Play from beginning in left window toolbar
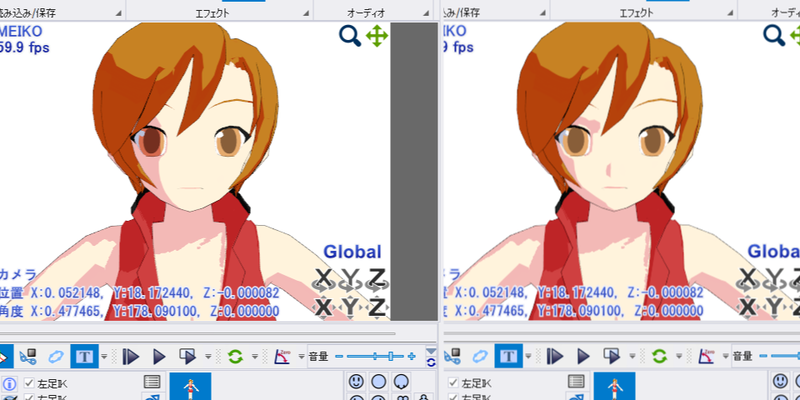 click(131, 356)
